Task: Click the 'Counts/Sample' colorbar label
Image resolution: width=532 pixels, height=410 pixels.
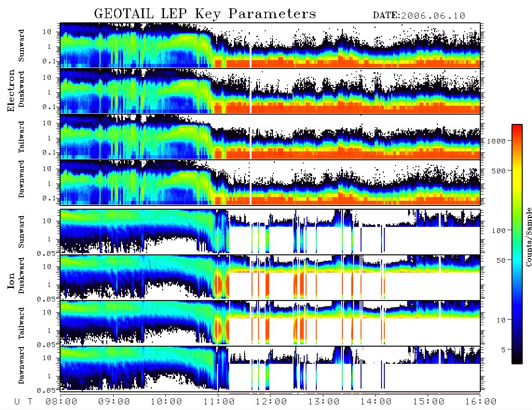Action: click(x=528, y=237)
